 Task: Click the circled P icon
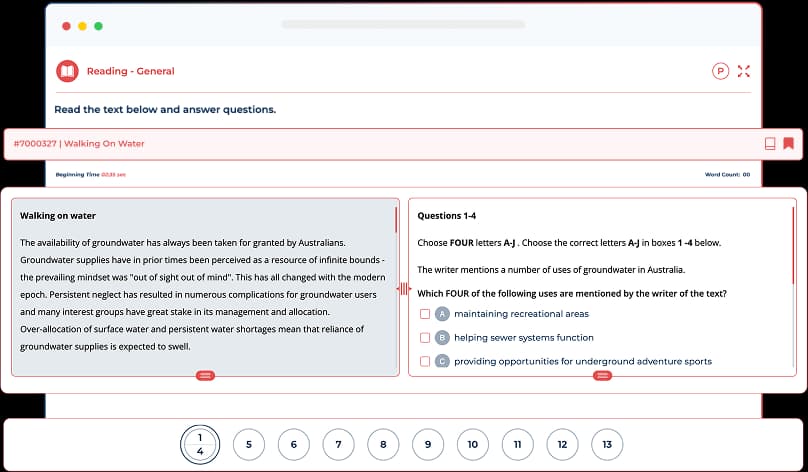(x=720, y=71)
